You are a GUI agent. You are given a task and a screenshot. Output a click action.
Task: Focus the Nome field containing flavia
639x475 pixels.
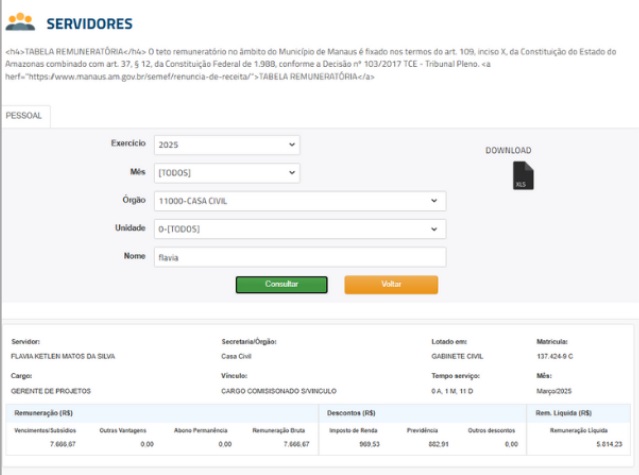299,257
